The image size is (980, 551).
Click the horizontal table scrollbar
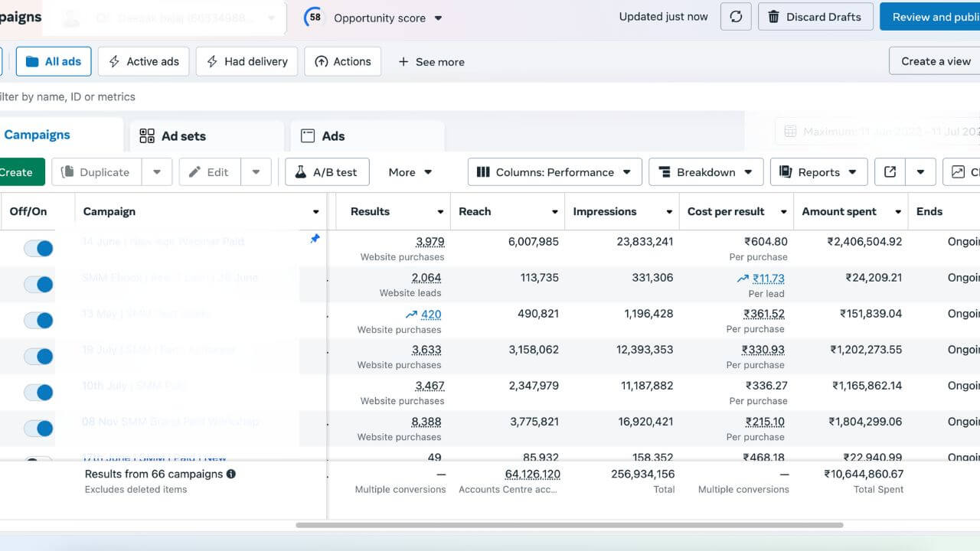pyautogui.click(x=569, y=525)
